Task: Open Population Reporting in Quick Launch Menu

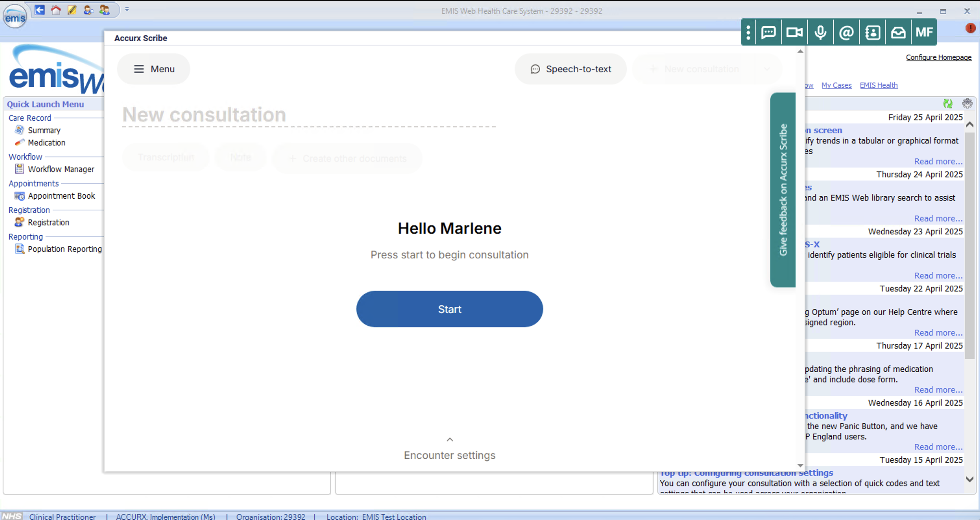Action: [x=65, y=249]
